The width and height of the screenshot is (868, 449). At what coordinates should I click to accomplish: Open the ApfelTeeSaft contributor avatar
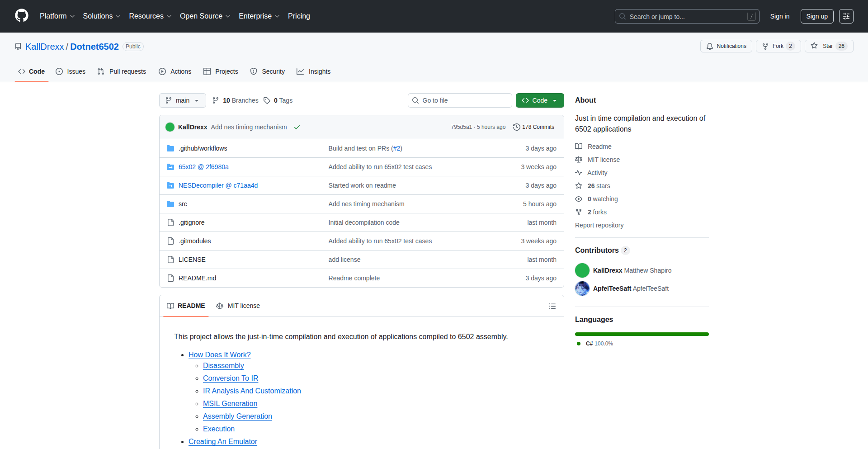(582, 288)
